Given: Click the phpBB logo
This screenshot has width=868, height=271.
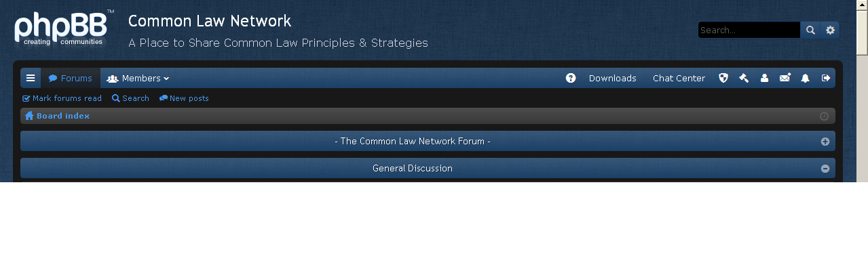Looking at the screenshot, I should click(61, 30).
